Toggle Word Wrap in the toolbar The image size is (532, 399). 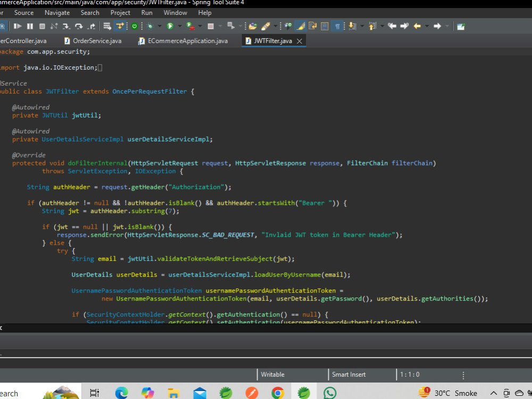(x=312, y=26)
